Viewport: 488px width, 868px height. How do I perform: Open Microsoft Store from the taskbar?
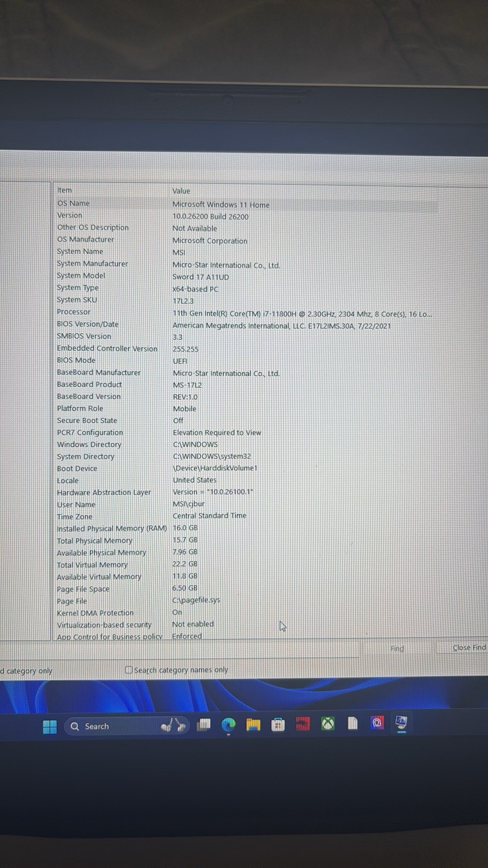[x=278, y=724]
